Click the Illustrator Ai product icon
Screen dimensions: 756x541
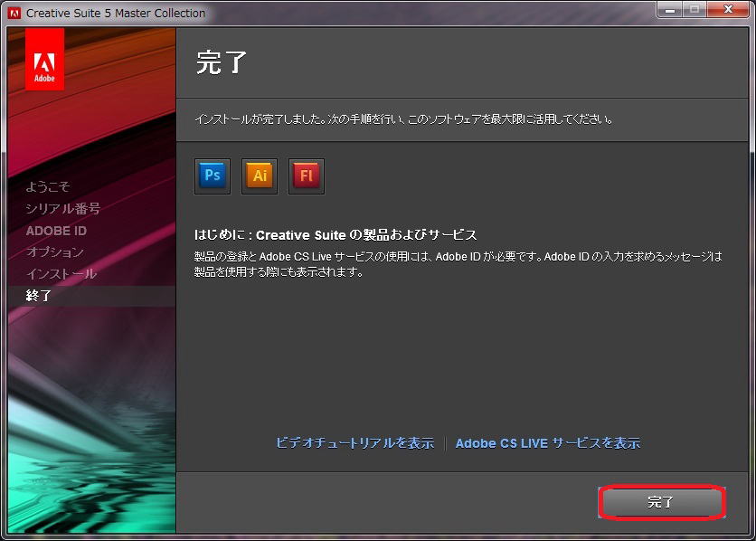click(260, 176)
